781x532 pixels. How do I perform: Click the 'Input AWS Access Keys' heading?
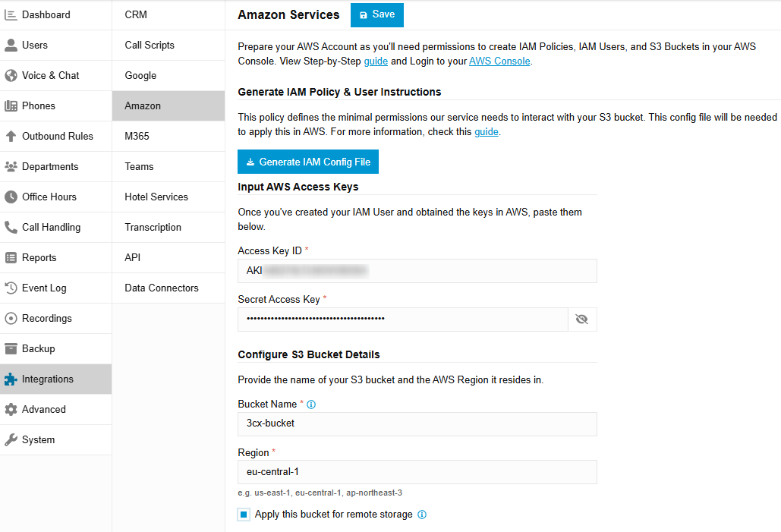298,187
